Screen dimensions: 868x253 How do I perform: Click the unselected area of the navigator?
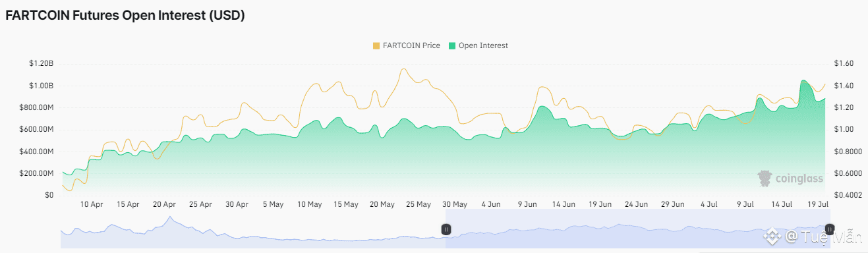pyautogui.click(x=253, y=229)
